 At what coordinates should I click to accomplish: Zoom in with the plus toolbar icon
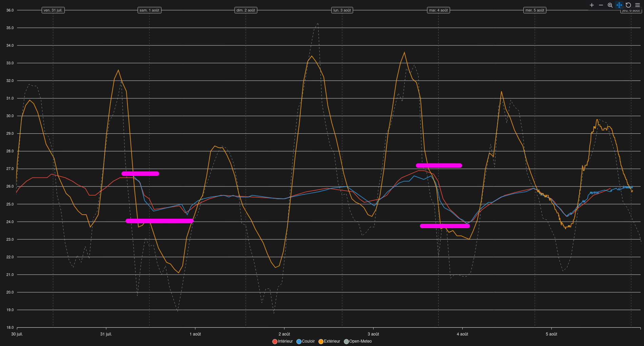(x=592, y=5)
